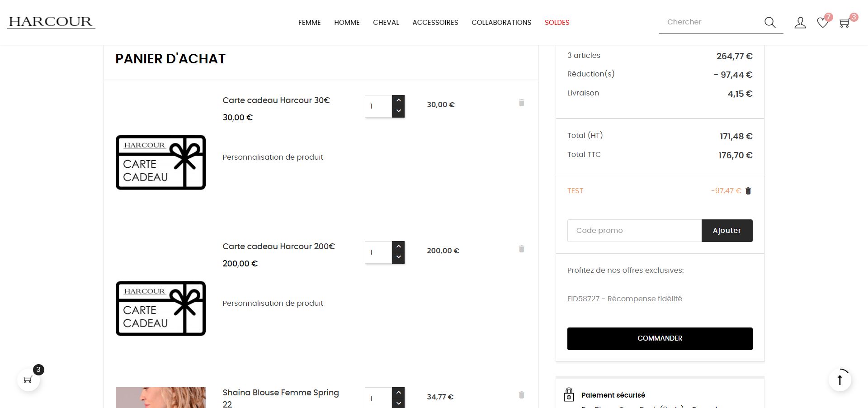Viewport: 868px width, 408px height.
Task: Delete Carte cadeau Harcour 200€ from cart
Action: click(x=521, y=249)
